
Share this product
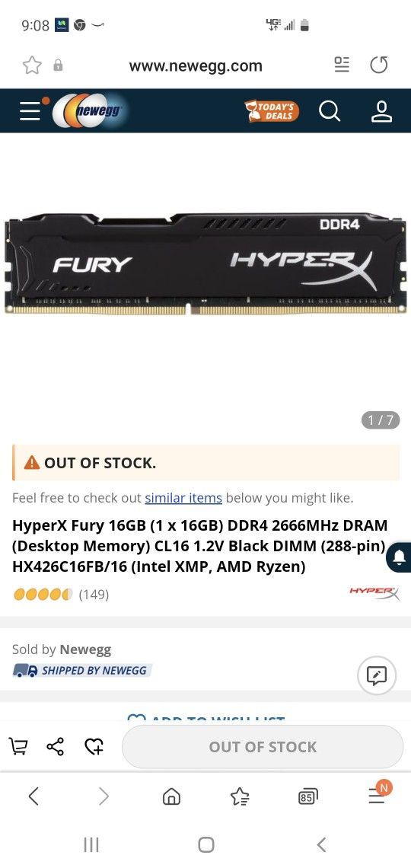[56, 747]
